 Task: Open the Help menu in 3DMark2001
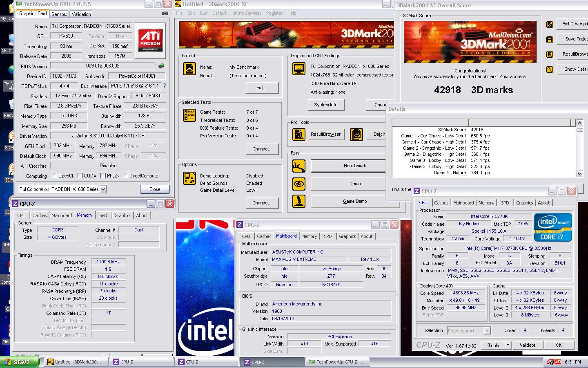coord(292,13)
